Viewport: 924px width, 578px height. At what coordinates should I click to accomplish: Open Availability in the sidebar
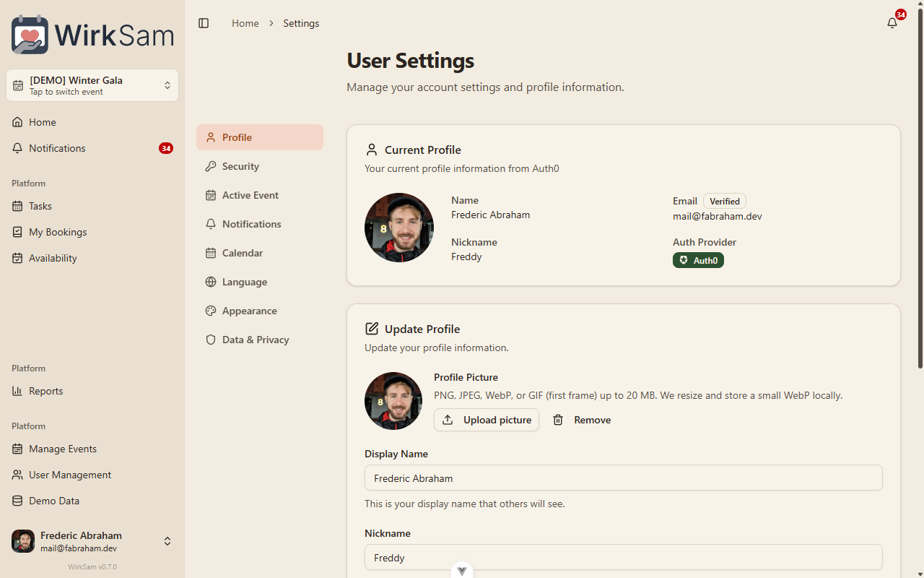point(92,258)
